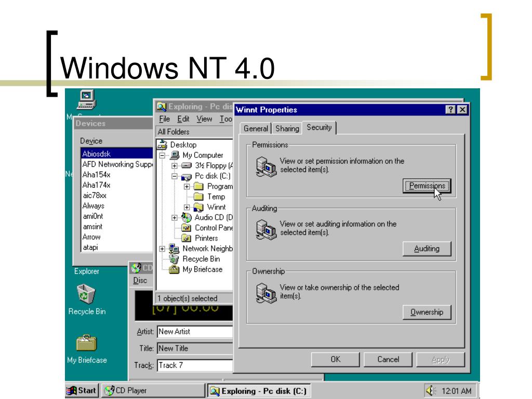Open the Disc menu in CD Player
This screenshot has height=399, width=532.
pos(140,280)
